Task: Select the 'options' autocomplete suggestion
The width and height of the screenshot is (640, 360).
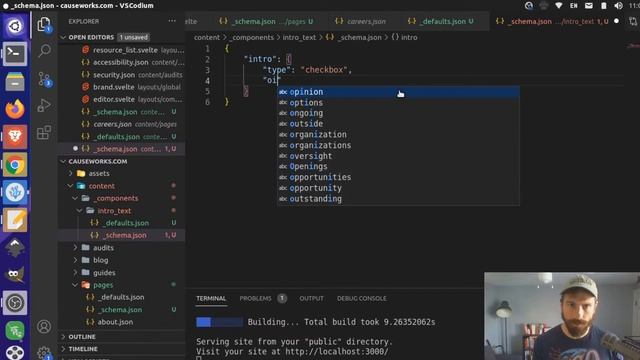Action: click(398, 102)
